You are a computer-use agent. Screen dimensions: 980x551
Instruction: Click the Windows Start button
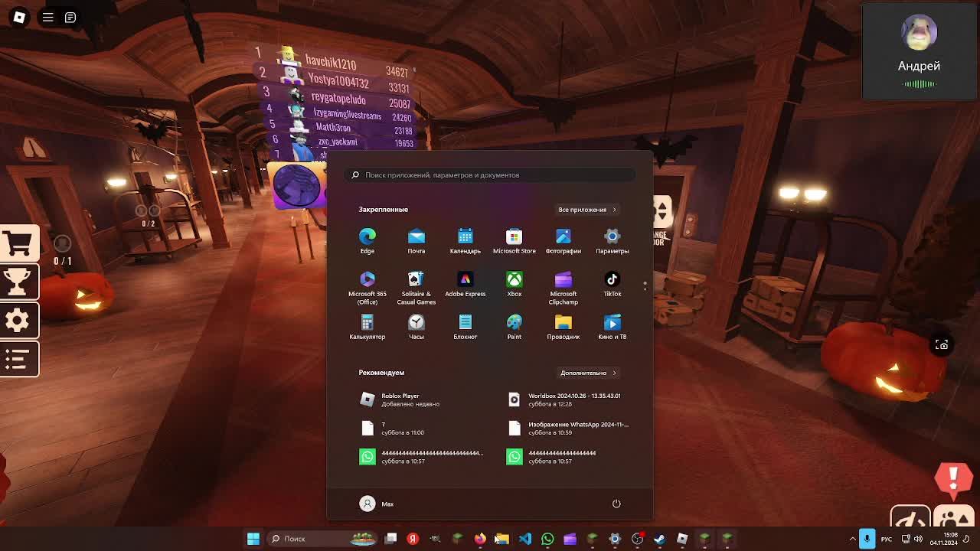point(253,539)
